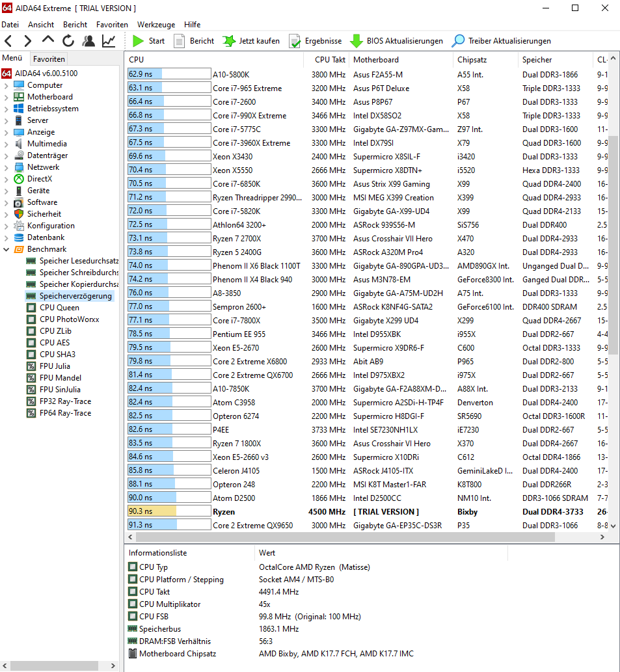The height and width of the screenshot is (672, 620).
Task: Select the Sicherheit shield icon
Action: pos(19,214)
